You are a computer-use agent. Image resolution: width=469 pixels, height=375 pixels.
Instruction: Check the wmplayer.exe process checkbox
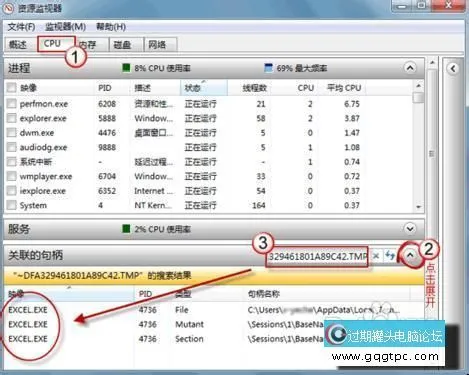pos(12,176)
